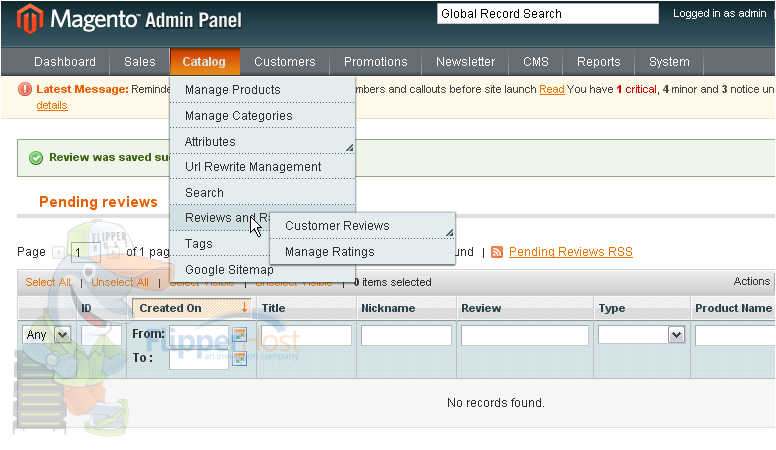Image resolution: width=776 pixels, height=450 pixels.
Task: Select Manage Products from Catalog menu
Action: [x=262, y=90]
